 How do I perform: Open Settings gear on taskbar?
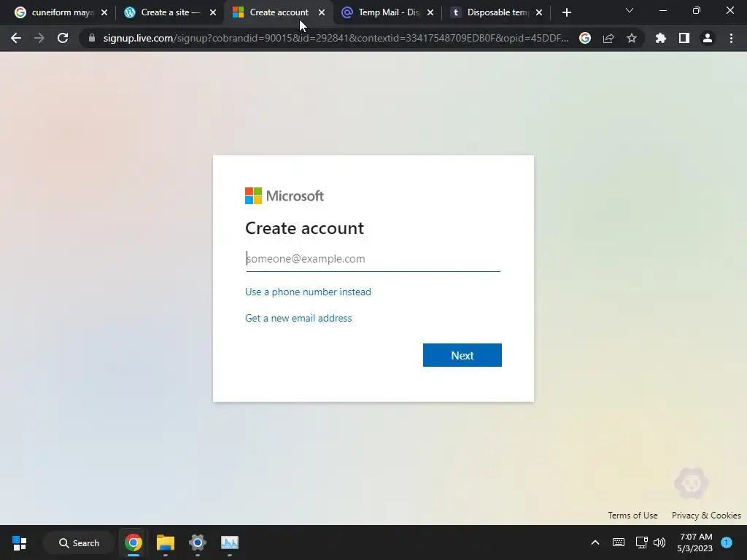pos(197,542)
